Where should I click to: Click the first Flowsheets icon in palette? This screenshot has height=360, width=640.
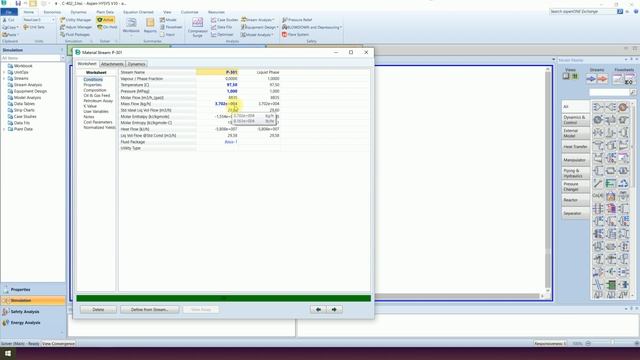(x=618, y=79)
